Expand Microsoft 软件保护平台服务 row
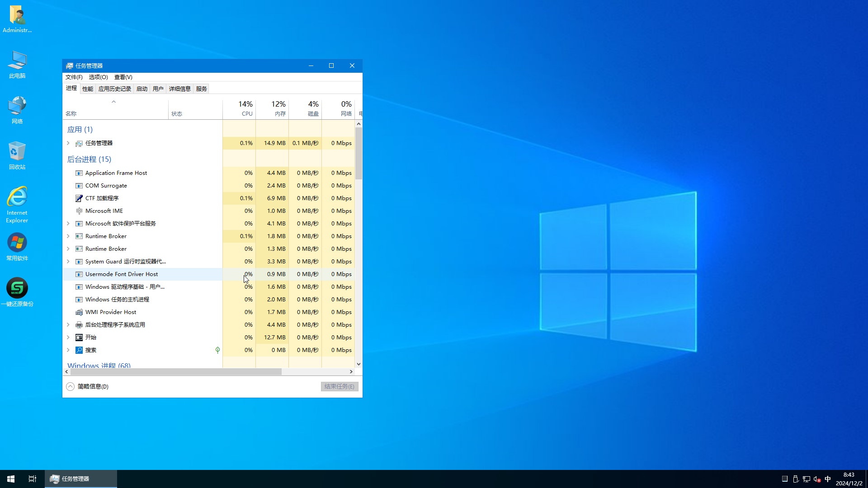Screen dimensions: 868x488 [68, 224]
